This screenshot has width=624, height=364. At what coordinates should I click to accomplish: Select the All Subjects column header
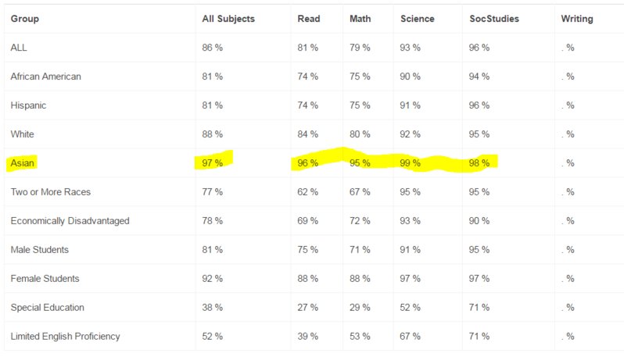point(228,19)
